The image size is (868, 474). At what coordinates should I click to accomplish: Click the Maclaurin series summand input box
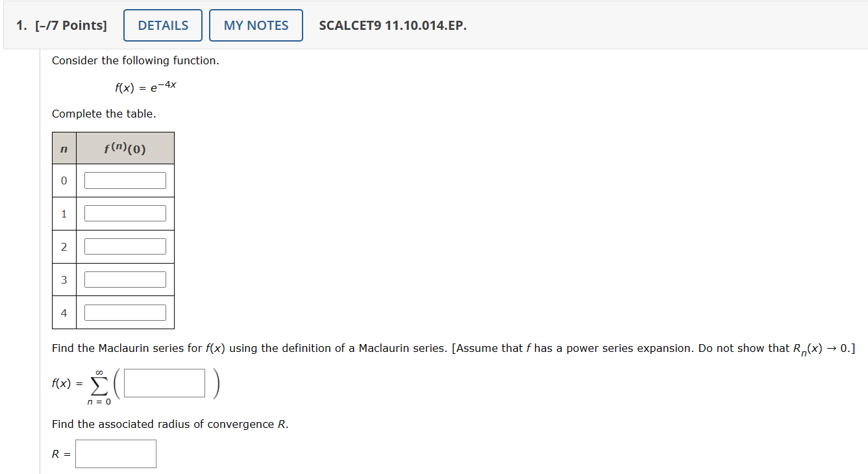[x=163, y=382]
